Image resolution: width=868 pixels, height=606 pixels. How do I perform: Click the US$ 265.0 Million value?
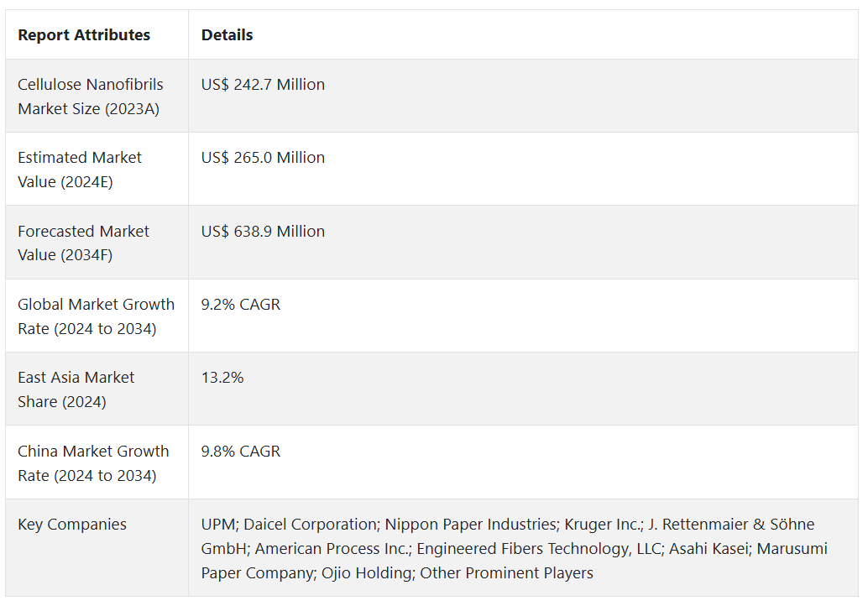pos(263,158)
